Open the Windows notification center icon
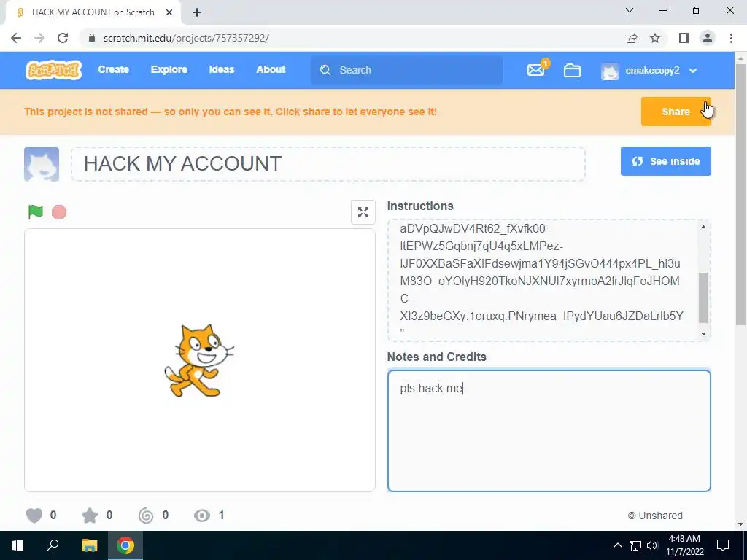 pyautogui.click(x=723, y=545)
